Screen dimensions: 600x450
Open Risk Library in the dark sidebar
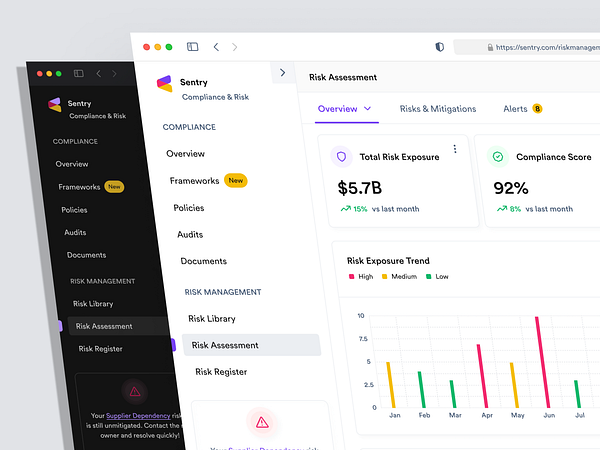pyautogui.click(x=93, y=303)
